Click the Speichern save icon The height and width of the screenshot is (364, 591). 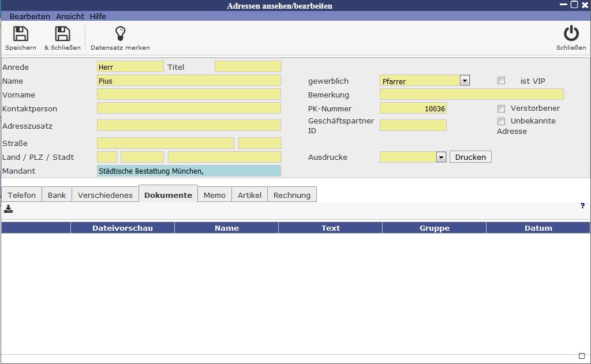[21, 34]
